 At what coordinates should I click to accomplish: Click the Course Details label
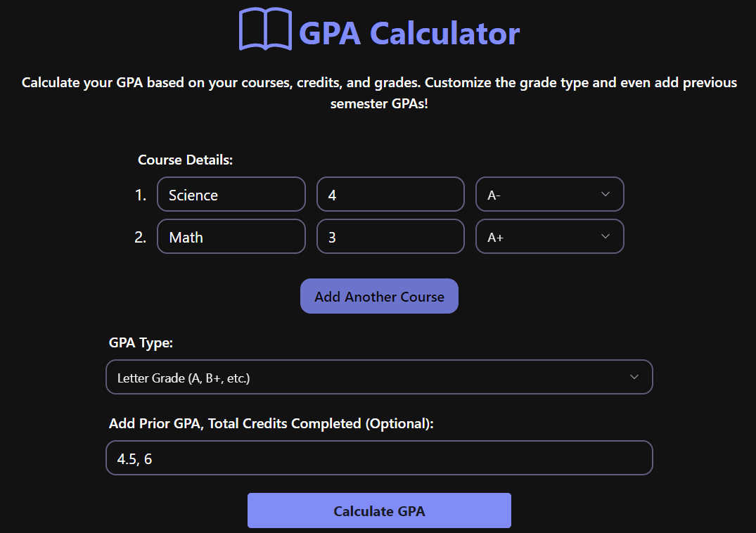(185, 160)
